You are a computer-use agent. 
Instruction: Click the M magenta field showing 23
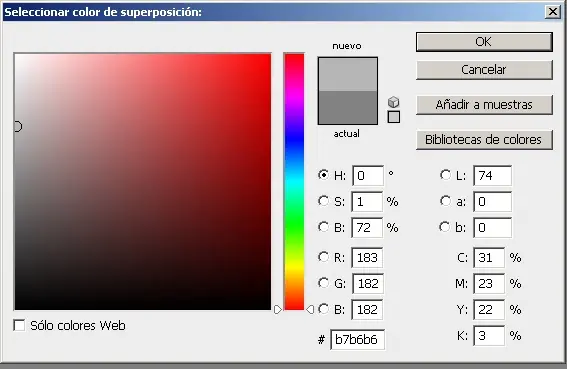click(x=489, y=284)
